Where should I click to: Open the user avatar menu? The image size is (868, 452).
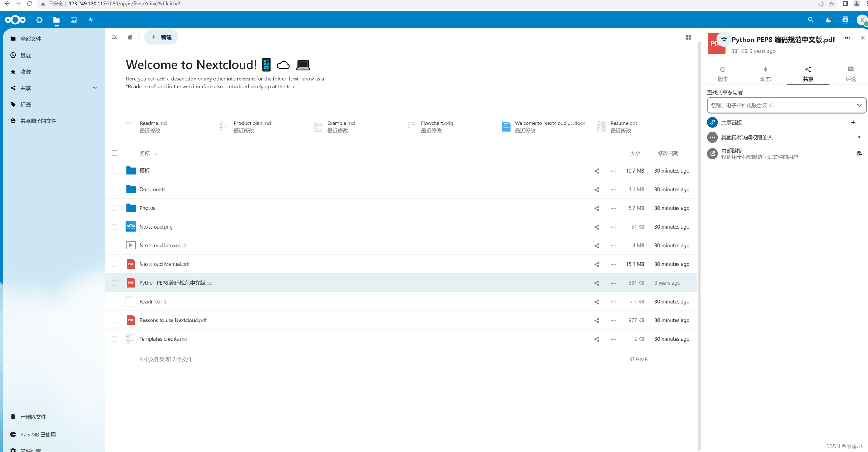pos(862,20)
